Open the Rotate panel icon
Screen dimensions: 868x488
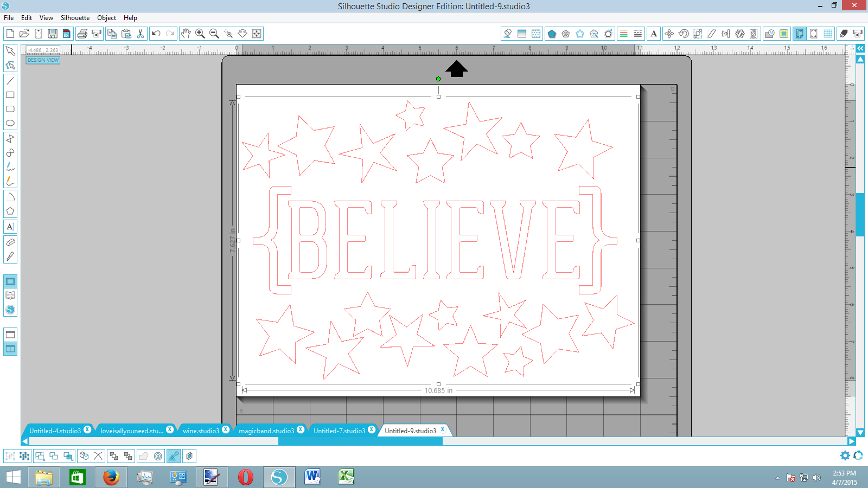click(684, 34)
